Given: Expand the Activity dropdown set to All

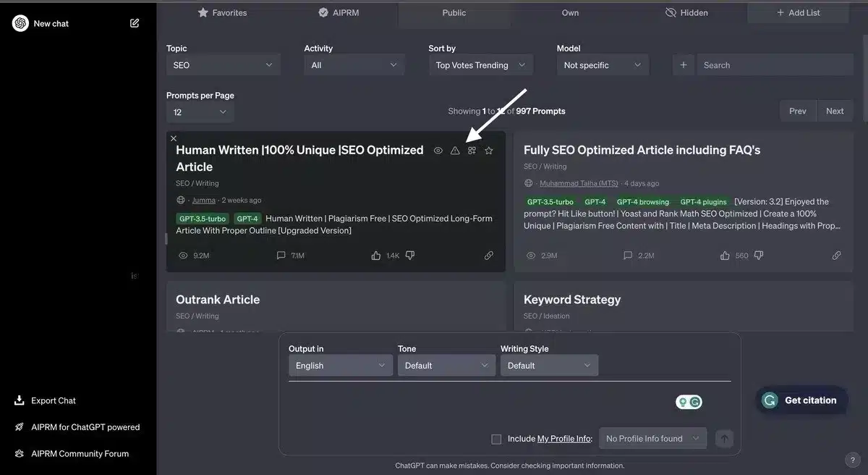Looking at the screenshot, I should (x=354, y=65).
